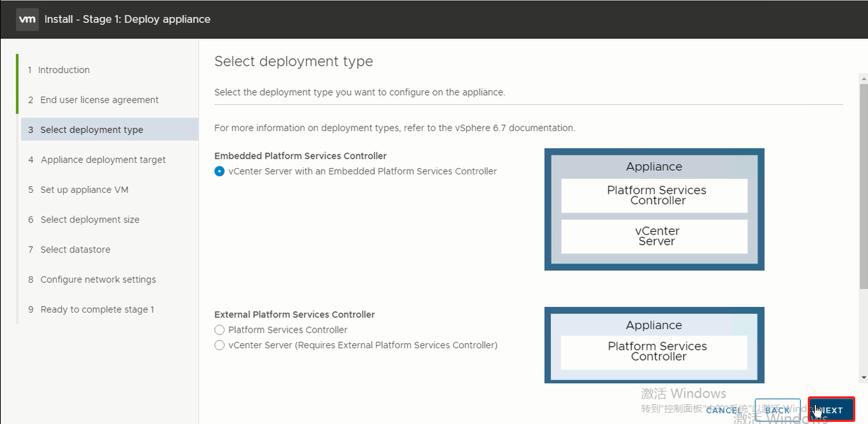
Task: Click the external Platform Services Controller diagram
Action: point(654,345)
